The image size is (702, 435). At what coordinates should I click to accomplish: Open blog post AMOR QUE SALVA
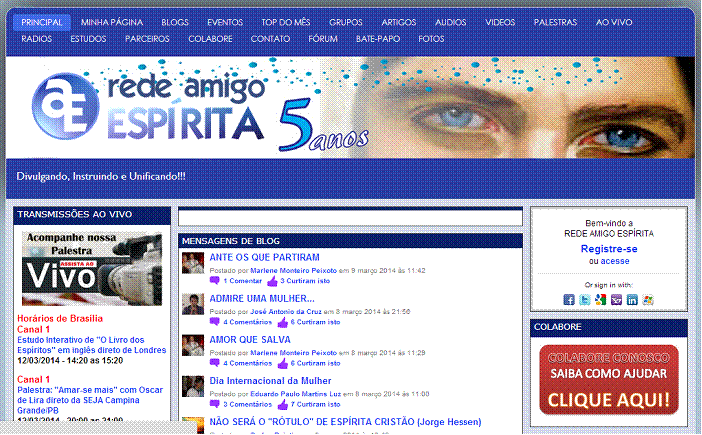pyautogui.click(x=250, y=340)
